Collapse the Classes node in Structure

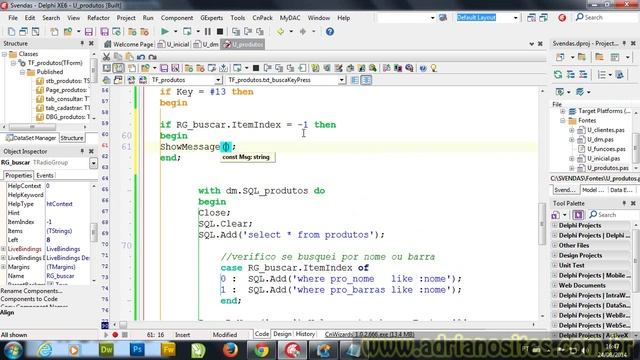(4, 54)
